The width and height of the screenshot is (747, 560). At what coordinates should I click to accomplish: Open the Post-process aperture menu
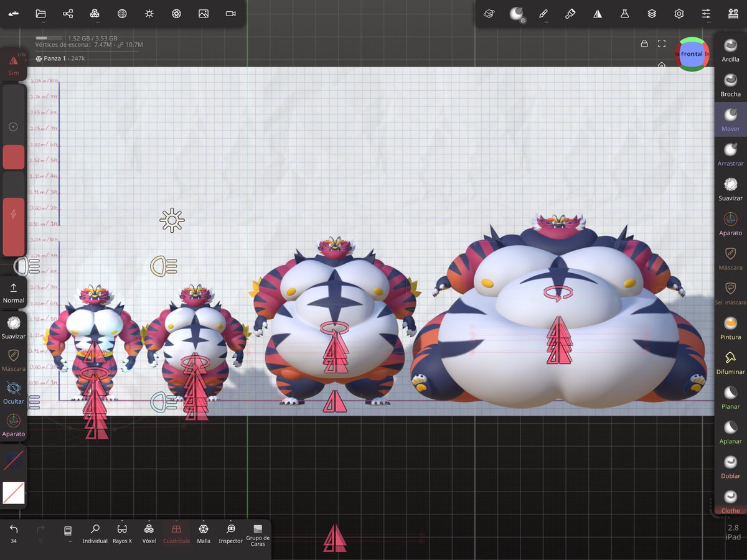(x=176, y=14)
